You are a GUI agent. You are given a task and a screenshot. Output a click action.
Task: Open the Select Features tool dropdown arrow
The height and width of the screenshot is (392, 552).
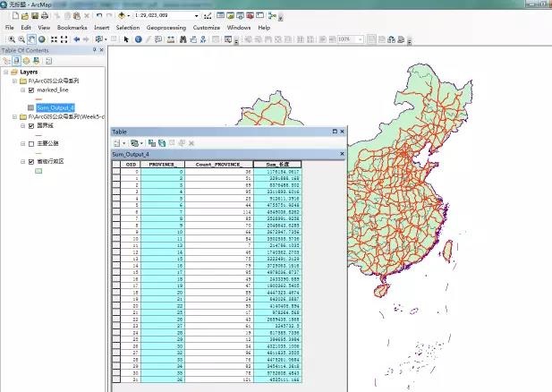(106, 39)
